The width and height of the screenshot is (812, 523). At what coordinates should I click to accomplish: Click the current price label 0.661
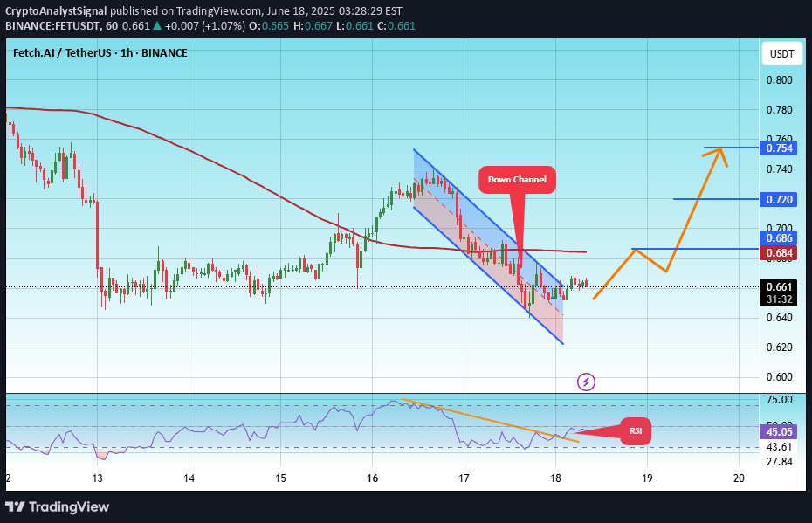point(780,287)
